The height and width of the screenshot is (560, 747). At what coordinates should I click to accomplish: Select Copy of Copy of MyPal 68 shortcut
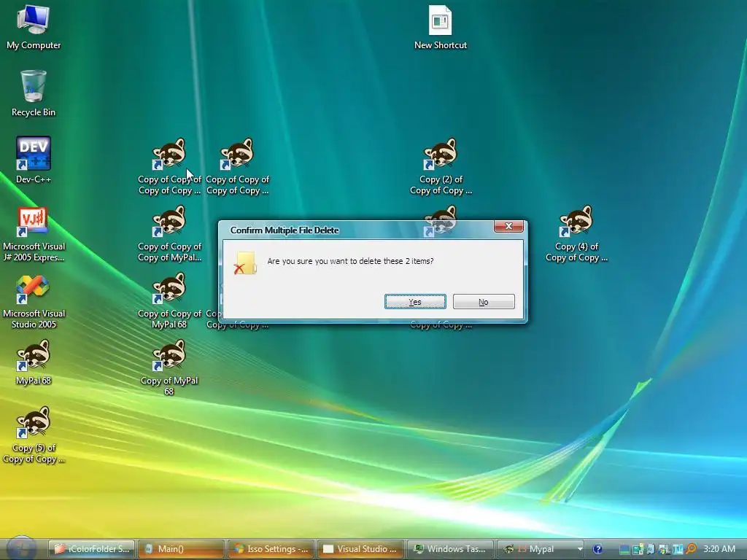coord(169,301)
